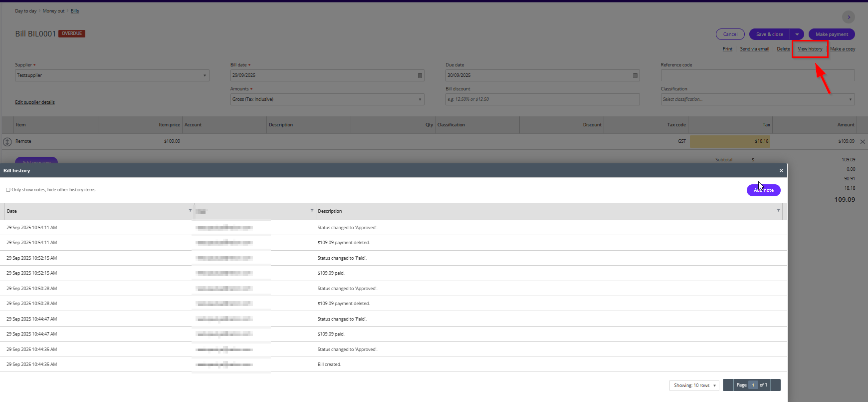Select the Bill created. history row
The image size is (868, 402).
click(394, 365)
